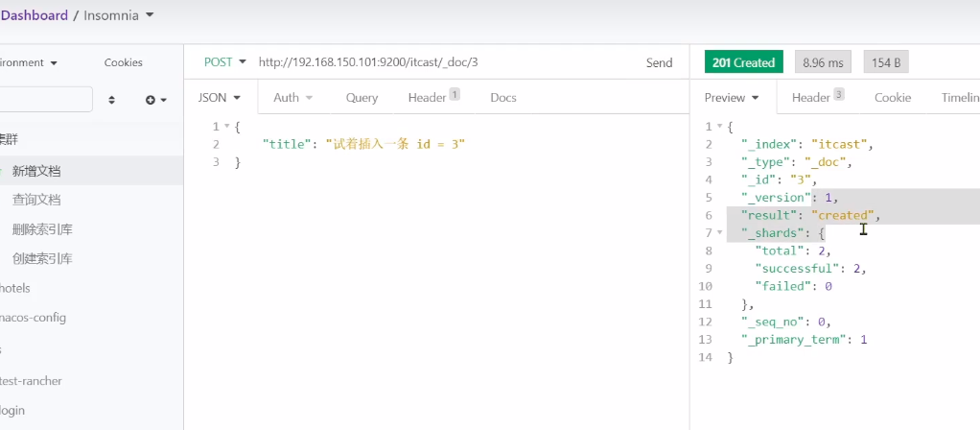This screenshot has height=430, width=980.
Task: Click the sort order arrows icon
Action: coord(111,100)
